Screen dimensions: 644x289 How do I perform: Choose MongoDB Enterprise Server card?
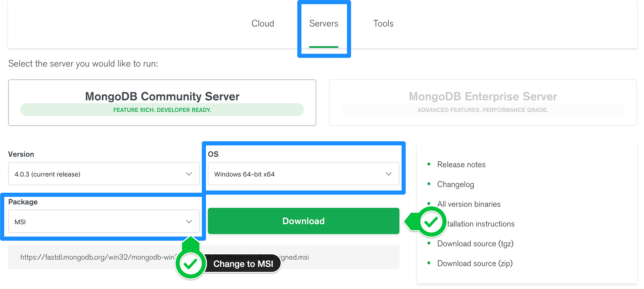click(483, 103)
